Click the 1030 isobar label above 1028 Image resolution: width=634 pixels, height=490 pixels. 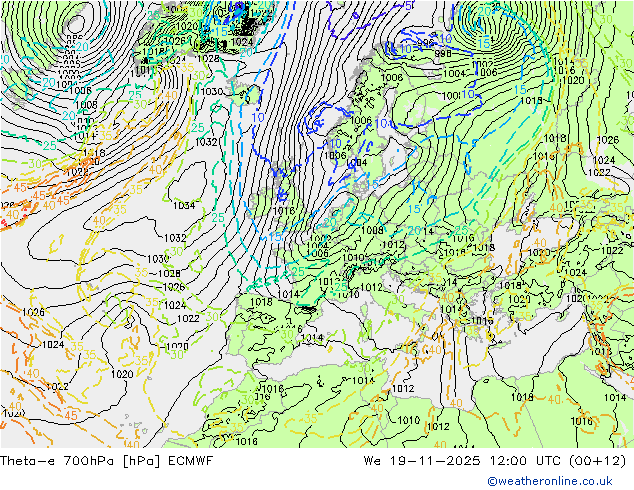[158, 259]
